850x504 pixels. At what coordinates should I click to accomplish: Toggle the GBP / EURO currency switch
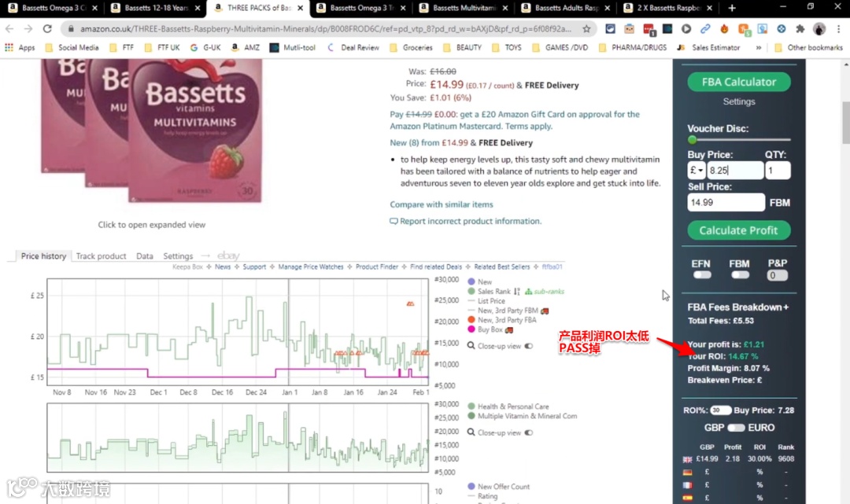click(736, 428)
